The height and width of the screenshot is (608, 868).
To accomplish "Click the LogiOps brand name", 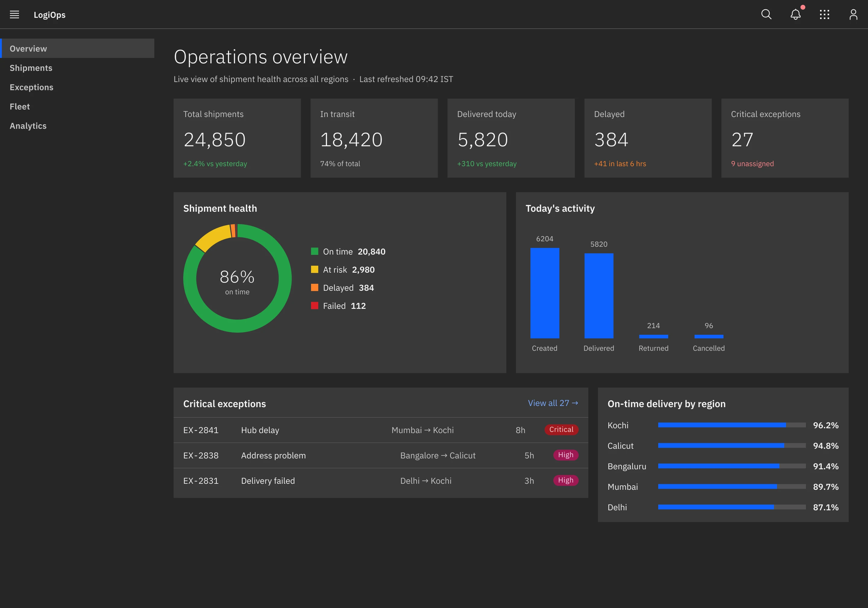I will (x=49, y=15).
